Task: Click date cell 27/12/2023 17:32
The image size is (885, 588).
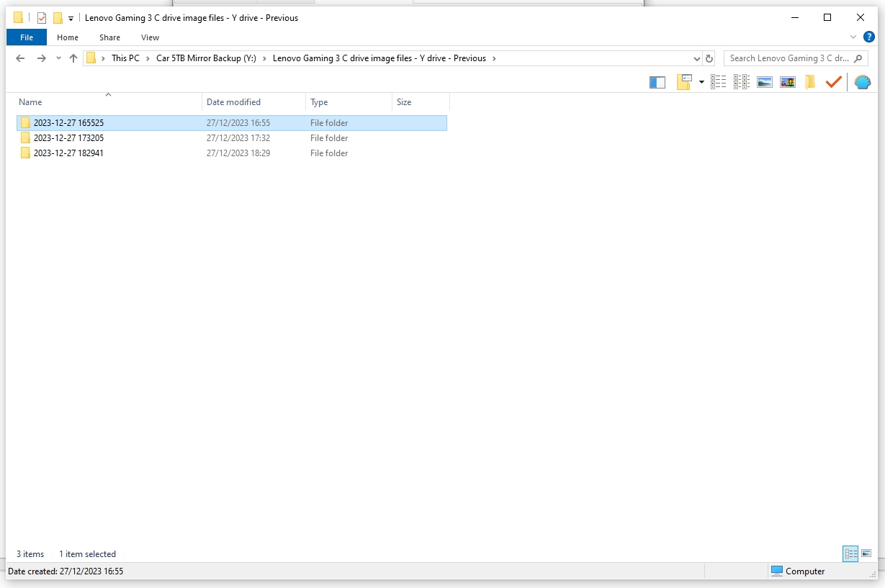Action: point(238,138)
